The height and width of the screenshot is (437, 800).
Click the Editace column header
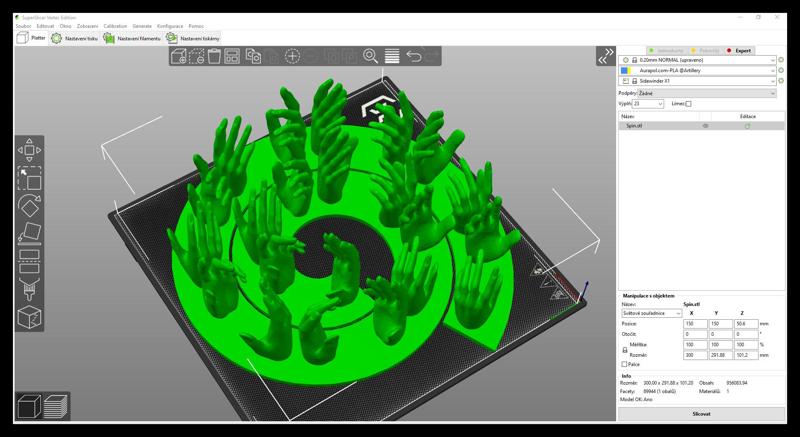pyautogui.click(x=747, y=117)
